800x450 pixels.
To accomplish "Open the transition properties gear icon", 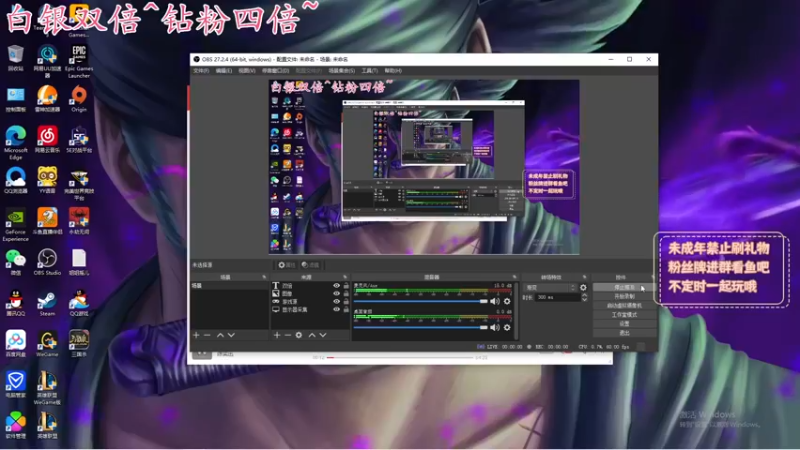I will tap(584, 288).
